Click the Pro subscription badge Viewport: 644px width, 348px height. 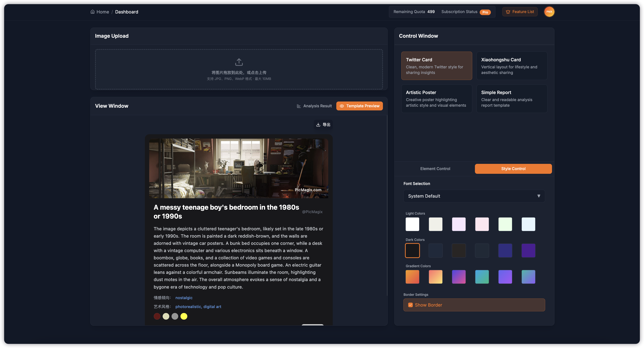click(x=485, y=12)
